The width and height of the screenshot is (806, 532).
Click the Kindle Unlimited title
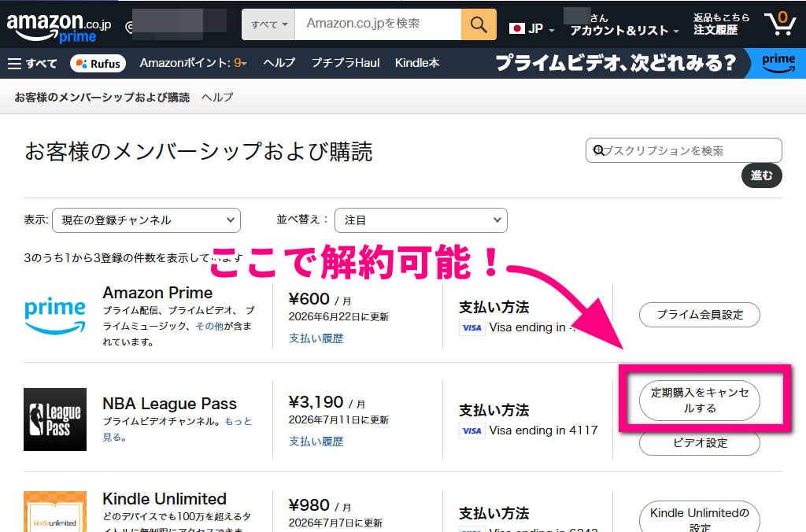click(x=165, y=499)
